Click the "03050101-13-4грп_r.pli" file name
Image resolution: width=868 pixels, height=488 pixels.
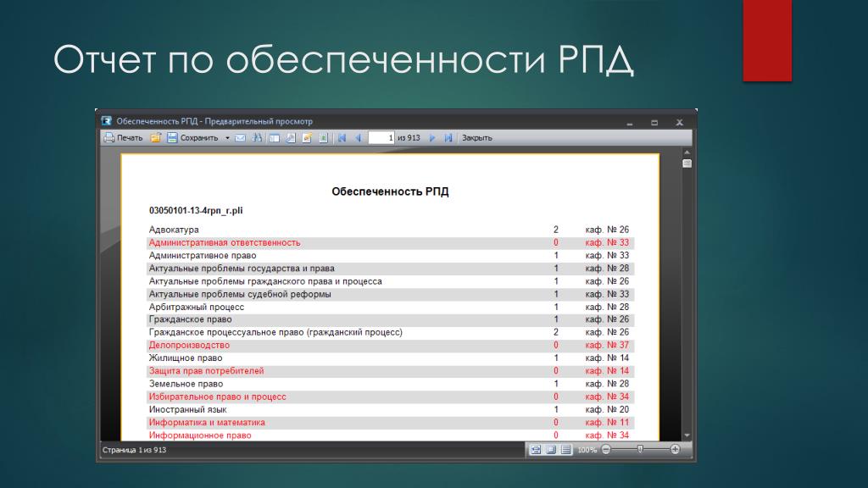tap(196, 210)
